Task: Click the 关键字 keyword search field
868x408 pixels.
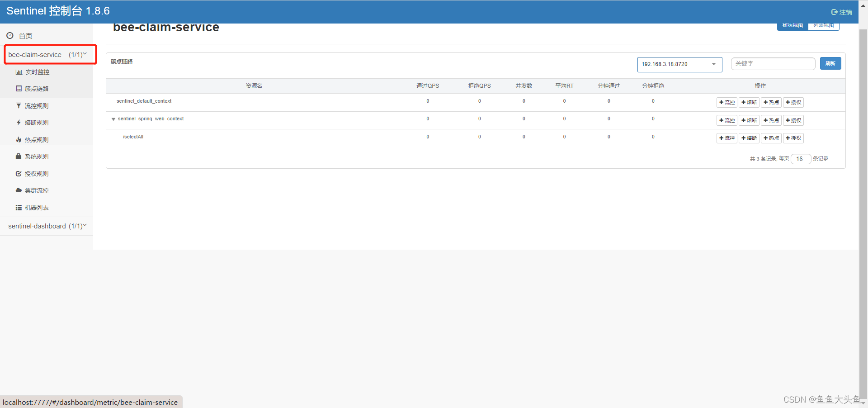Action: pyautogui.click(x=773, y=63)
